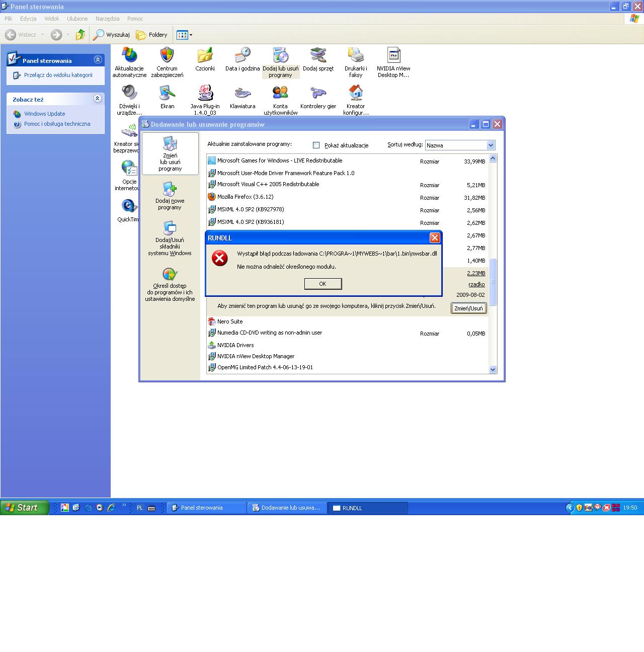Click OK in the RUNDLL error dialog
The width and height of the screenshot is (644, 652).
(x=323, y=284)
